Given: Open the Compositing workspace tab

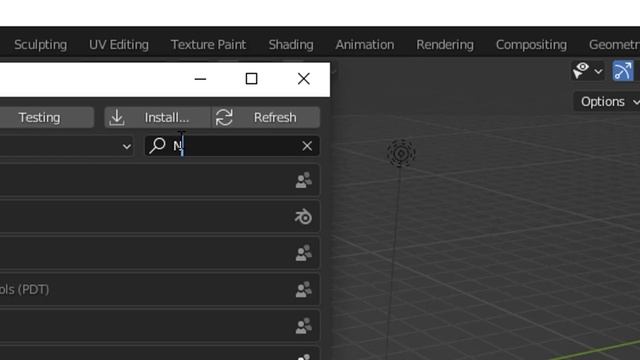Looking at the screenshot, I should coord(531,44).
